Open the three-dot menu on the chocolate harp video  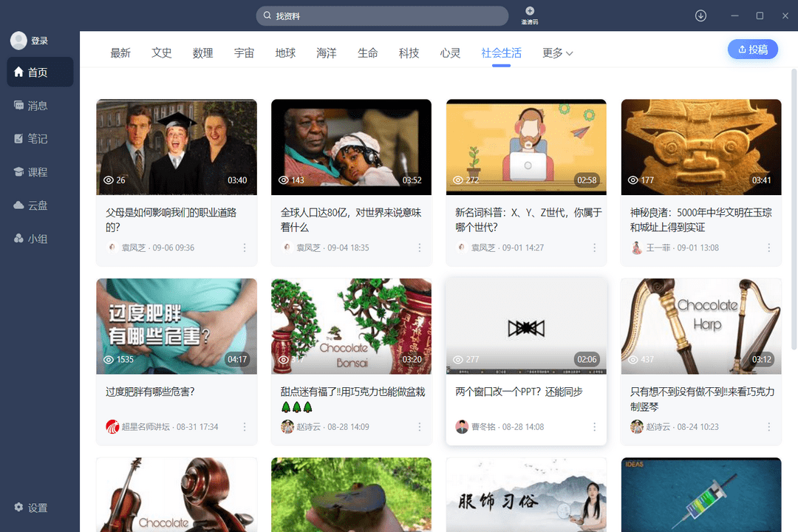[x=769, y=426]
